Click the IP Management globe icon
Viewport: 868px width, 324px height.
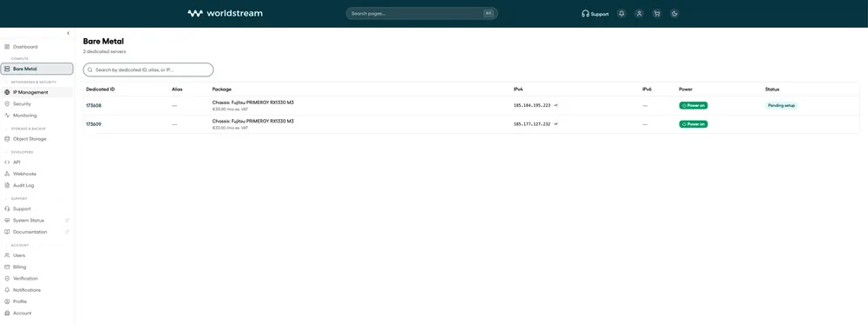tap(7, 92)
